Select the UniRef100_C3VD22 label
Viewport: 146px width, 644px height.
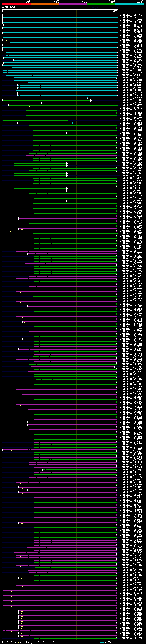tap(131, 216)
